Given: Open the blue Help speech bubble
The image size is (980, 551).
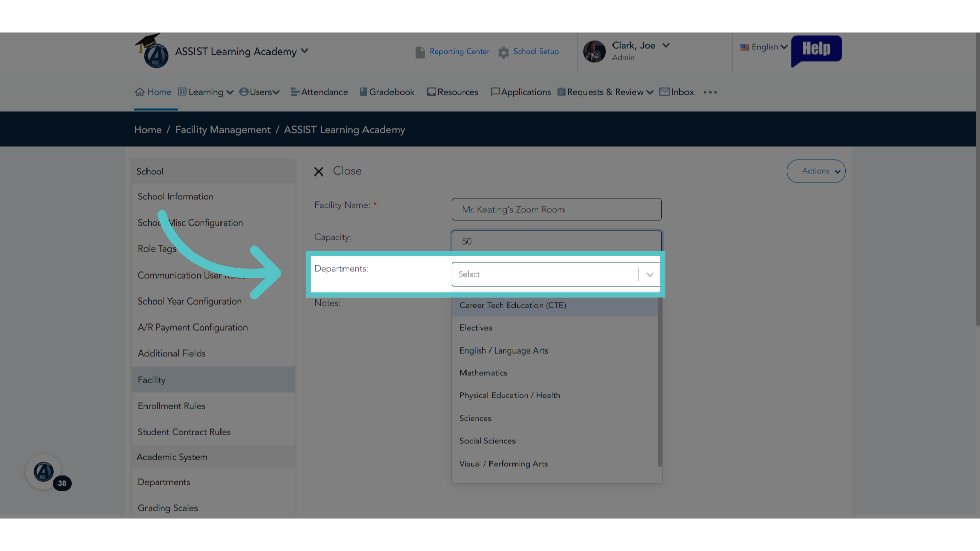Looking at the screenshot, I should pyautogui.click(x=816, y=50).
